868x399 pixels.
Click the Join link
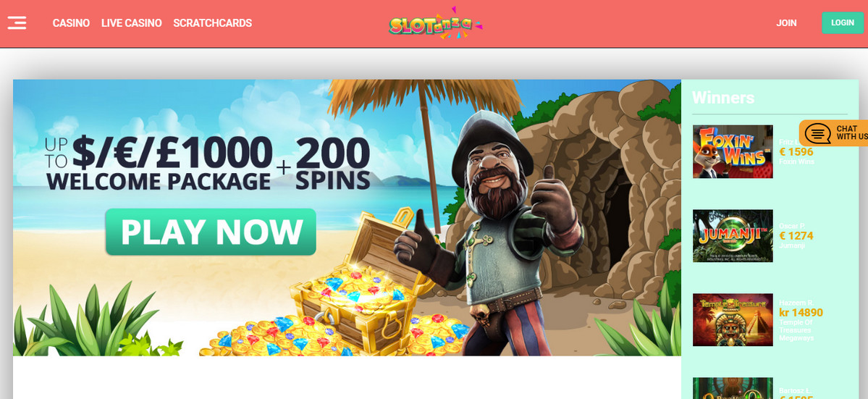pos(786,23)
